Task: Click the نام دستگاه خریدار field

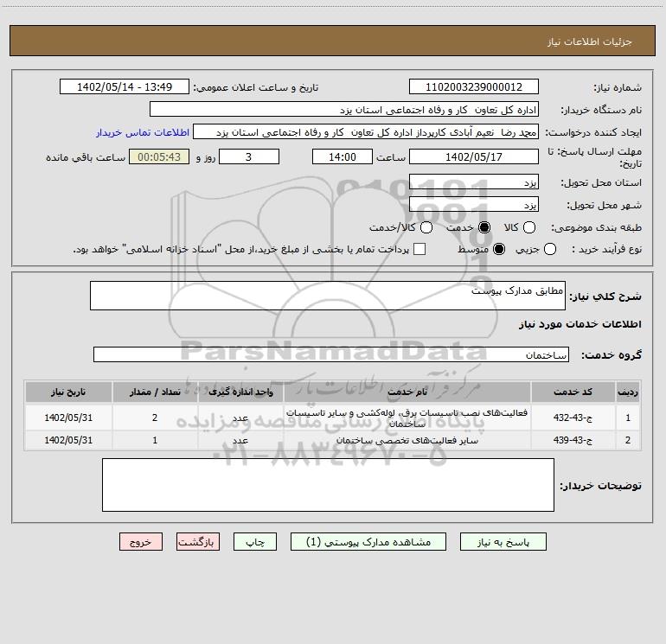Action: click(x=344, y=109)
